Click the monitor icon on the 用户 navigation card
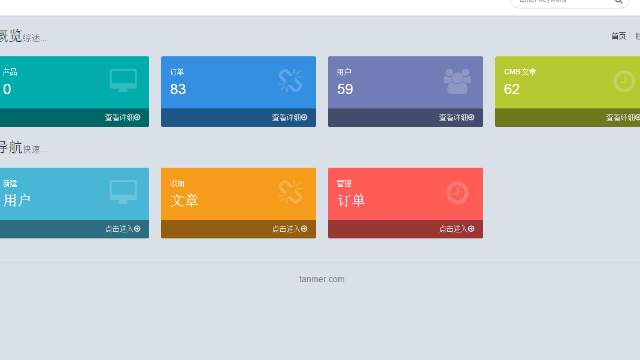This screenshot has height=360, width=640. tap(123, 192)
